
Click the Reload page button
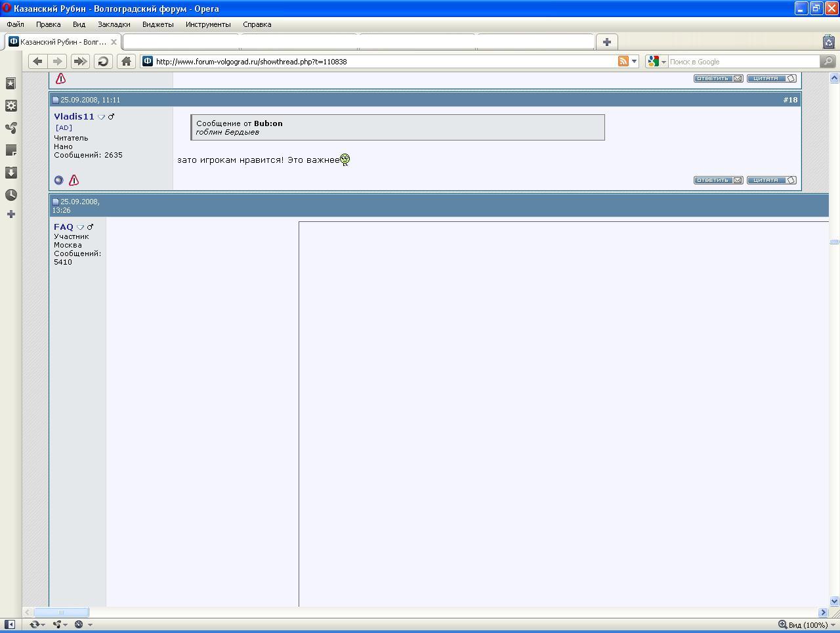[x=103, y=61]
